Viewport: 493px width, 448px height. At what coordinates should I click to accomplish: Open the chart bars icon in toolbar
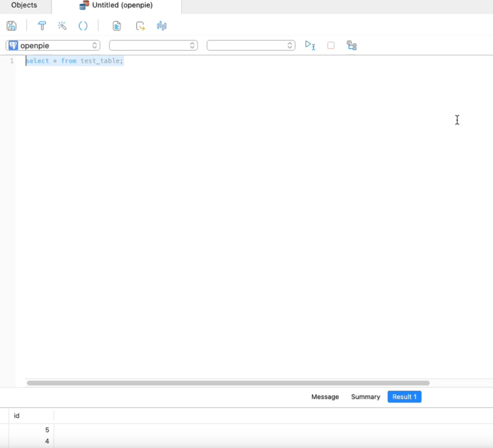[x=162, y=26]
